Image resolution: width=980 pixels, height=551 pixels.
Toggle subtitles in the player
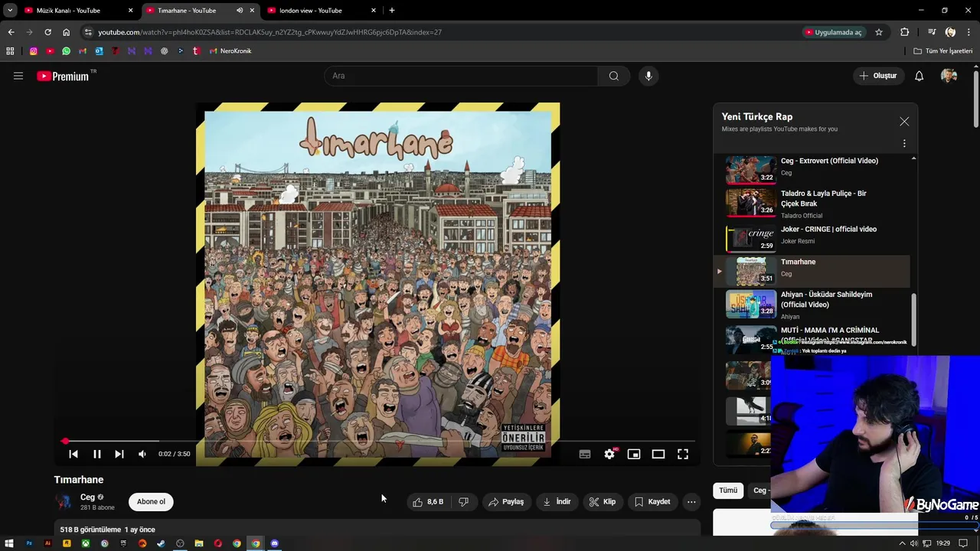click(x=585, y=454)
